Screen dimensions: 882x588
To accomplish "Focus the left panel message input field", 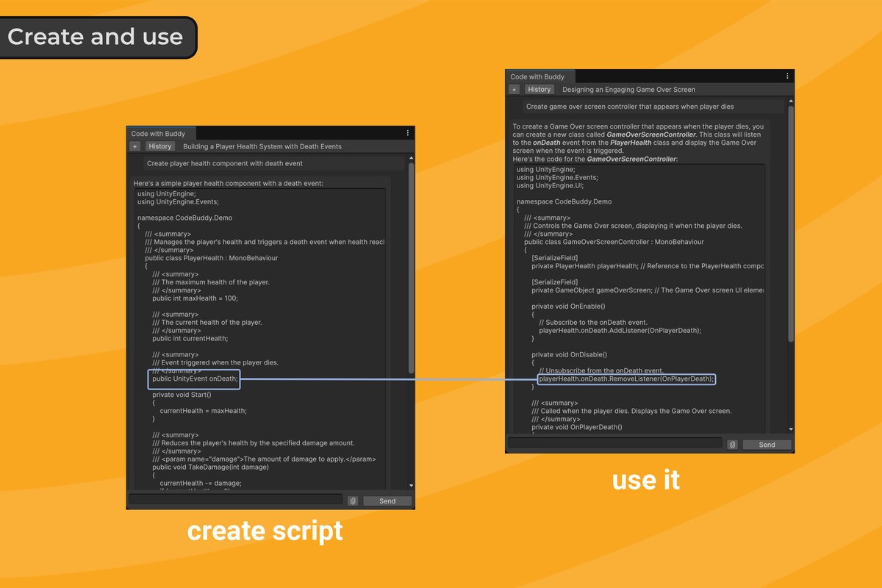I will pos(235,499).
